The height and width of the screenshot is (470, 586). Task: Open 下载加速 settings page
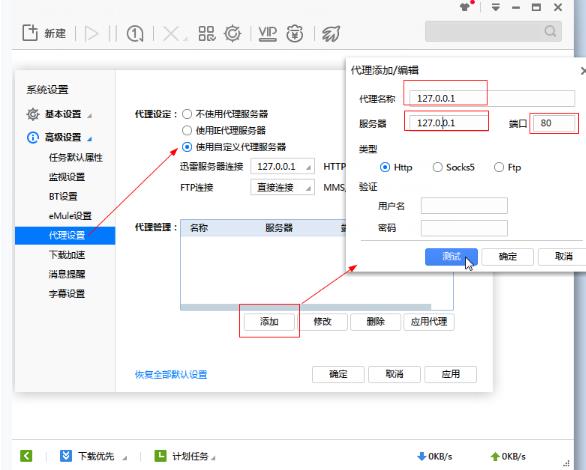click(67, 255)
